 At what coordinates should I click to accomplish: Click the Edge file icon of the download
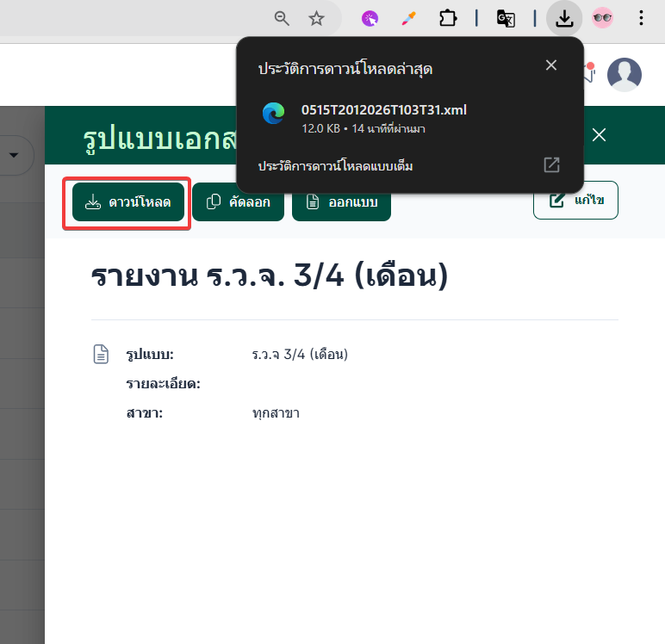(x=274, y=113)
